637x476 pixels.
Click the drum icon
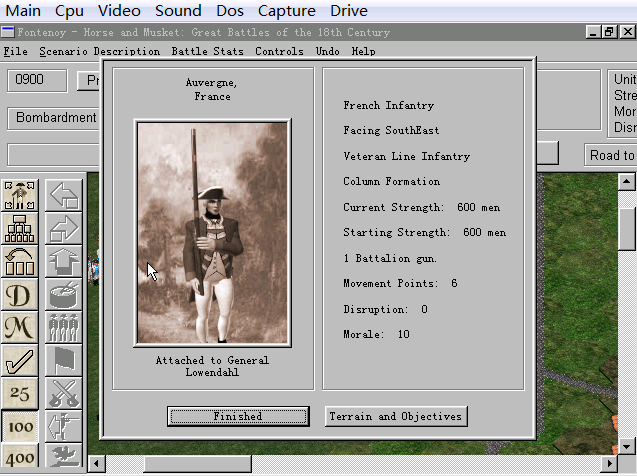pyautogui.click(x=63, y=295)
